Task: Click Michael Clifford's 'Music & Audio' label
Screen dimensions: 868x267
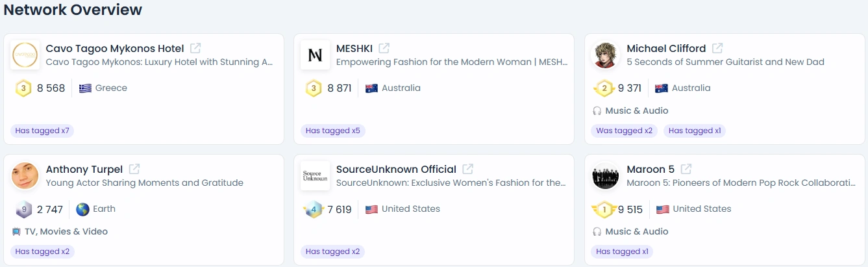Action: click(637, 111)
